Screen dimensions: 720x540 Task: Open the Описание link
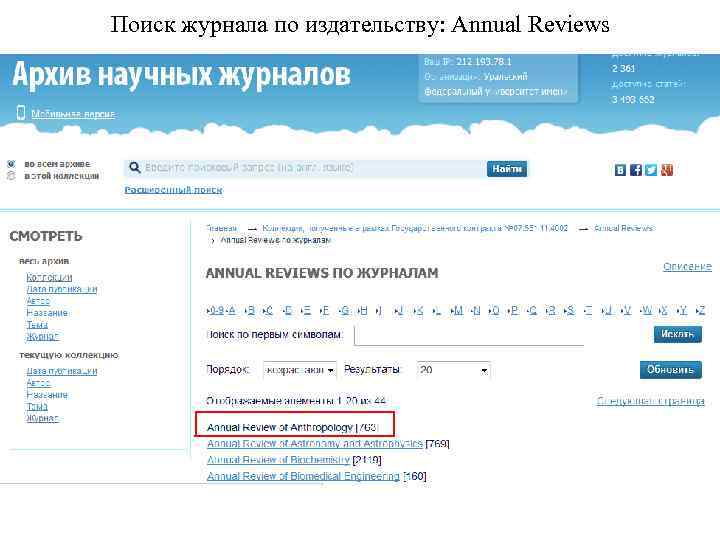pos(687,267)
